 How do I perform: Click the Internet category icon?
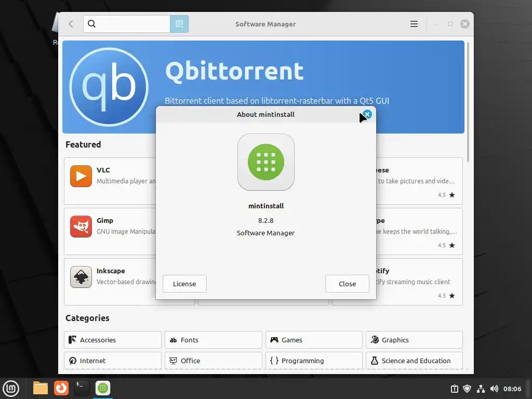tap(72, 361)
